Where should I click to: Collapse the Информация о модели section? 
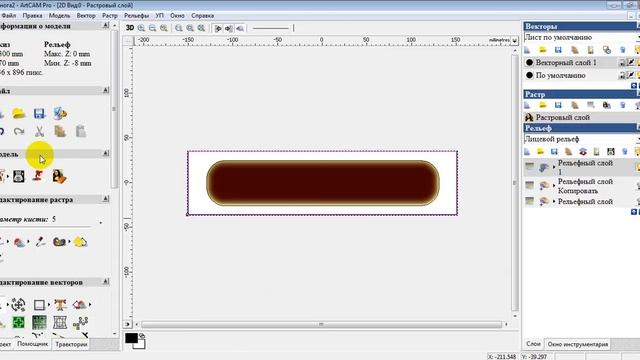tap(106, 25)
